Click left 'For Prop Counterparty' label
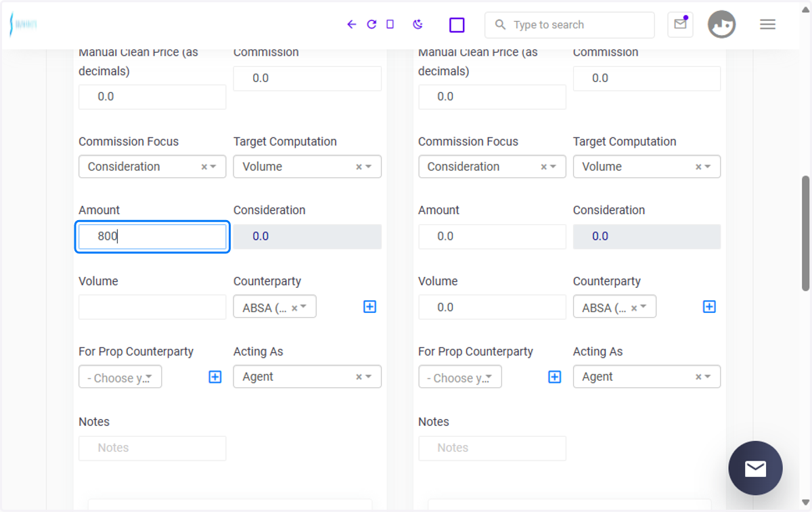The height and width of the screenshot is (512, 812). 136,351
